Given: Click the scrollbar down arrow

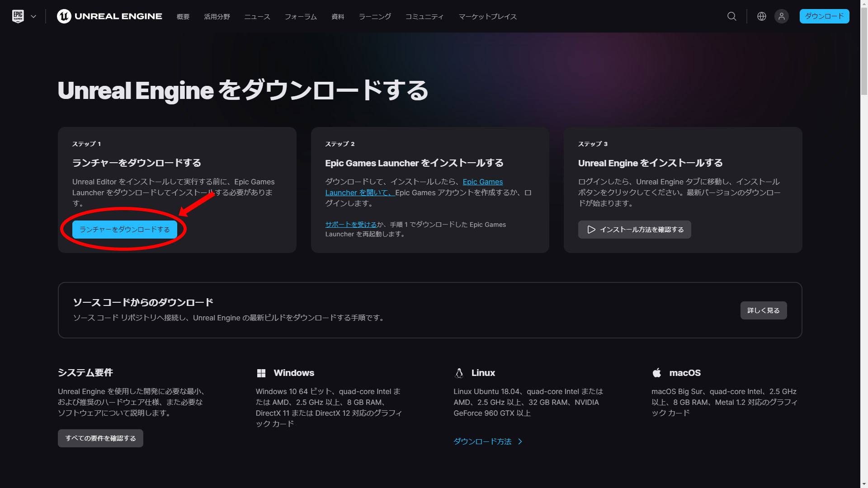Looking at the screenshot, I should [864, 484].
